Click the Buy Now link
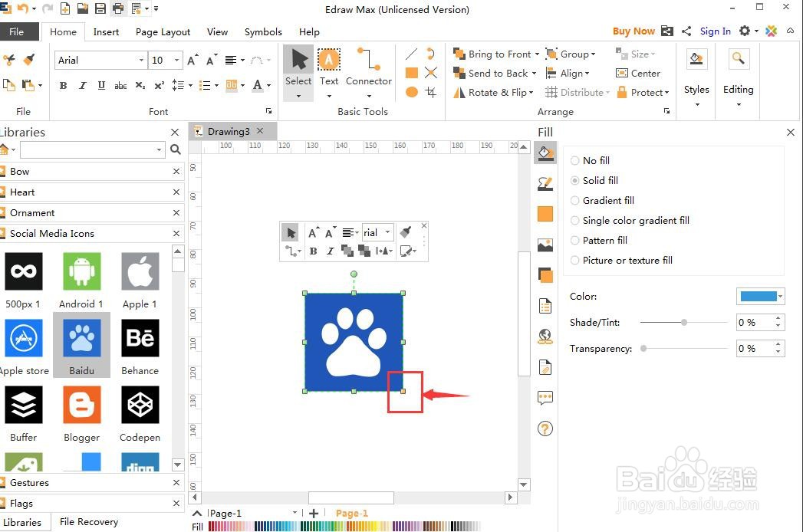The width and height of the screenshot is (803, 532). click(634, 31)
